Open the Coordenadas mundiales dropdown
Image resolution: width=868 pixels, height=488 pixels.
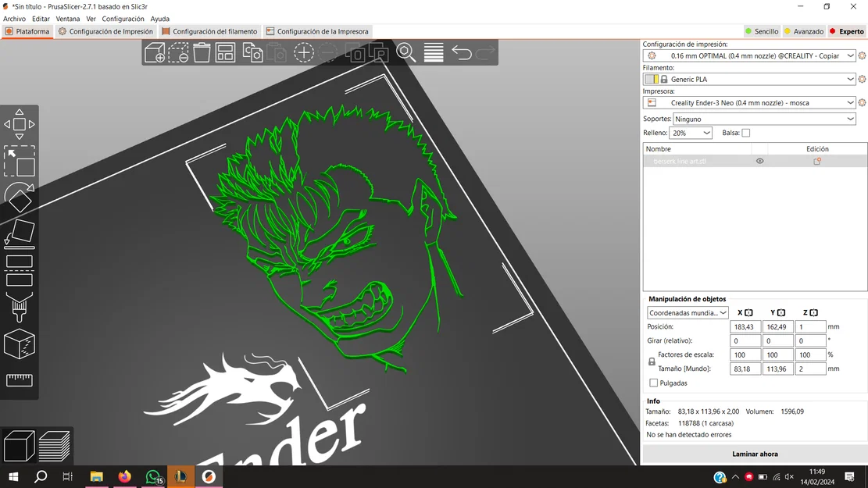688,312
